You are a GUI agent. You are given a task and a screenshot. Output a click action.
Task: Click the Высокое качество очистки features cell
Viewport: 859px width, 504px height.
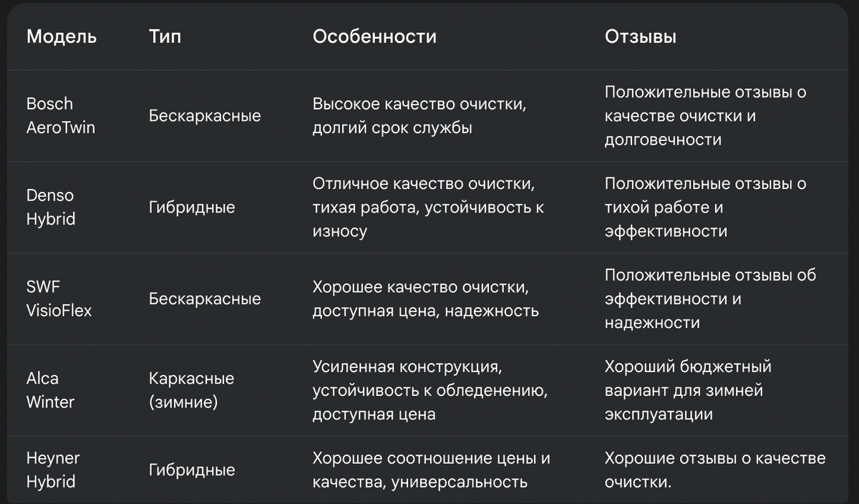pyautogui.click(x=420, y=116)
